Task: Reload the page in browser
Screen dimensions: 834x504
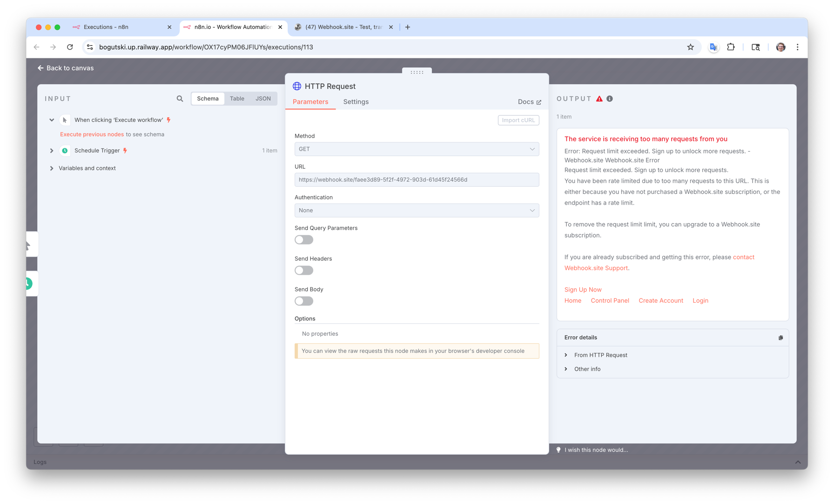Action: (x=70, y=47)
